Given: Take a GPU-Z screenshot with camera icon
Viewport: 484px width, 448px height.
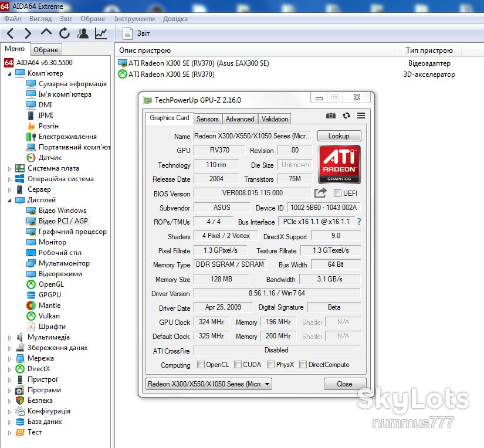Looking at the screenshot, I should (331, 116).
